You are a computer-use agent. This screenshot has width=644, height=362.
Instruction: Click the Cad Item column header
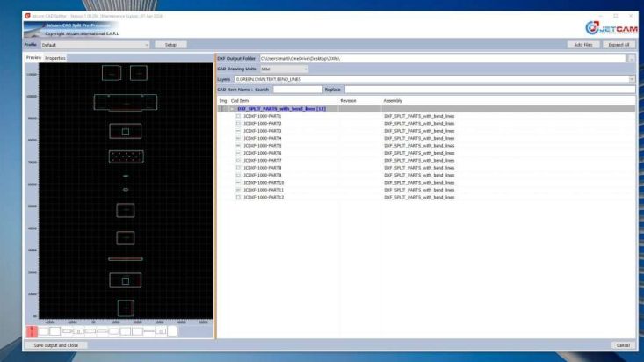[x=240, y=101]
